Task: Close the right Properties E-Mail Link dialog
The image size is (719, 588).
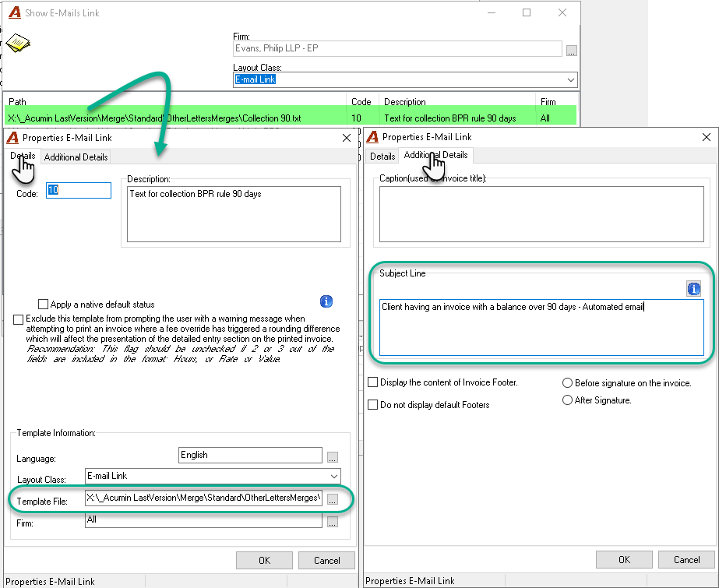Action: click(707, 137)
